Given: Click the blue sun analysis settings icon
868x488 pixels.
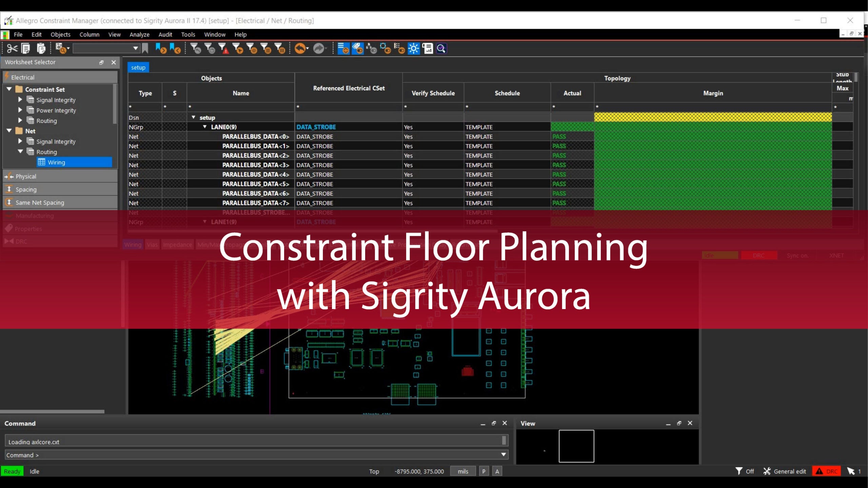Looking at the screenshot, I should click(414, 49).
